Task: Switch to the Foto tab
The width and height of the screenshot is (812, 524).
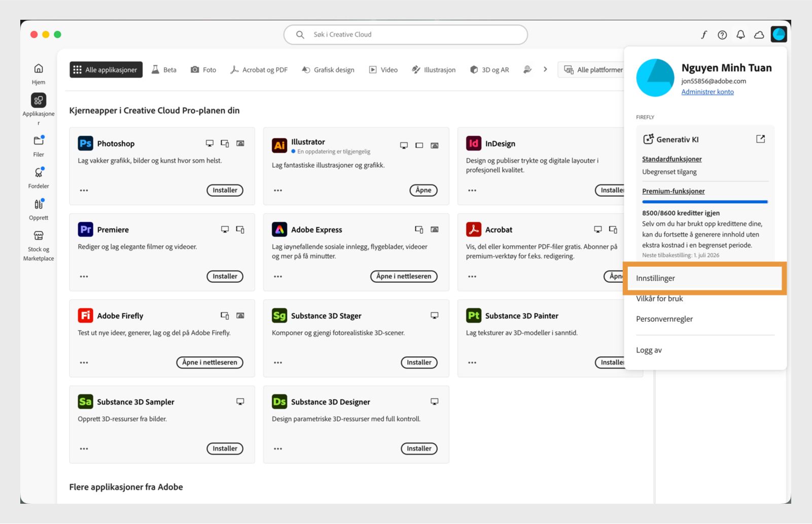Action: click(x=203, y=70)
